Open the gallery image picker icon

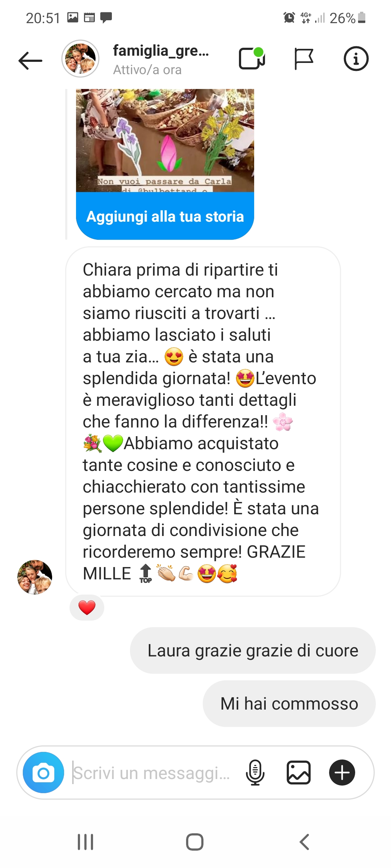point(299,773)
